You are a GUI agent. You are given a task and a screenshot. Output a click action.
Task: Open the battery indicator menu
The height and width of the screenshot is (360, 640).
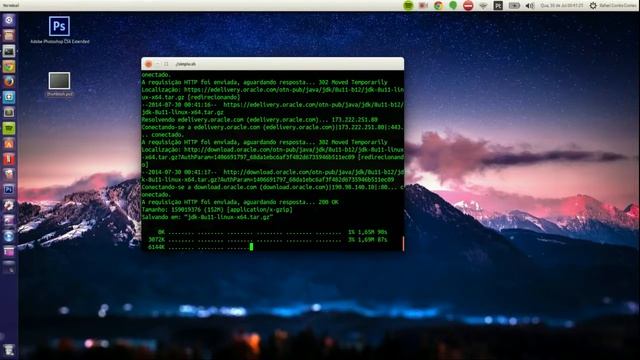(x=514, y=6)
